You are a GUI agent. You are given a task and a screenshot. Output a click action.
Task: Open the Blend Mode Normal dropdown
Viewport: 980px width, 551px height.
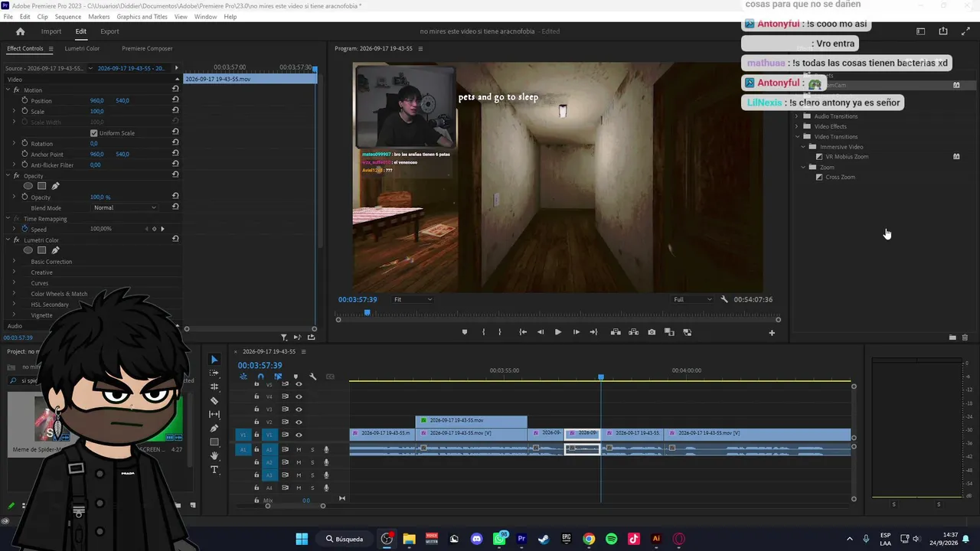pyautogui.click(x=125, y=207)
